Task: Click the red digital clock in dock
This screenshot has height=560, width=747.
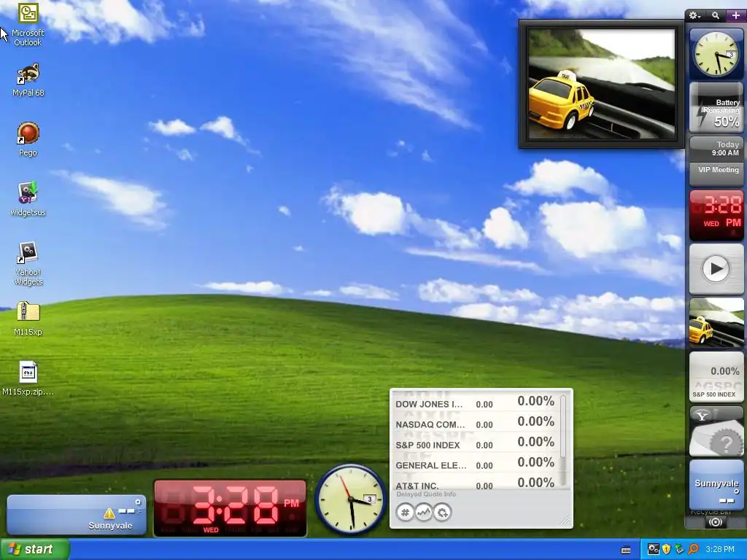Action: tap(716, 215)
